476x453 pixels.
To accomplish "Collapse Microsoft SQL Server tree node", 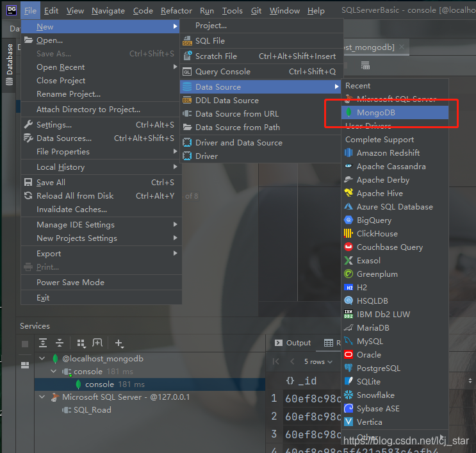I will tap(42, 397).
